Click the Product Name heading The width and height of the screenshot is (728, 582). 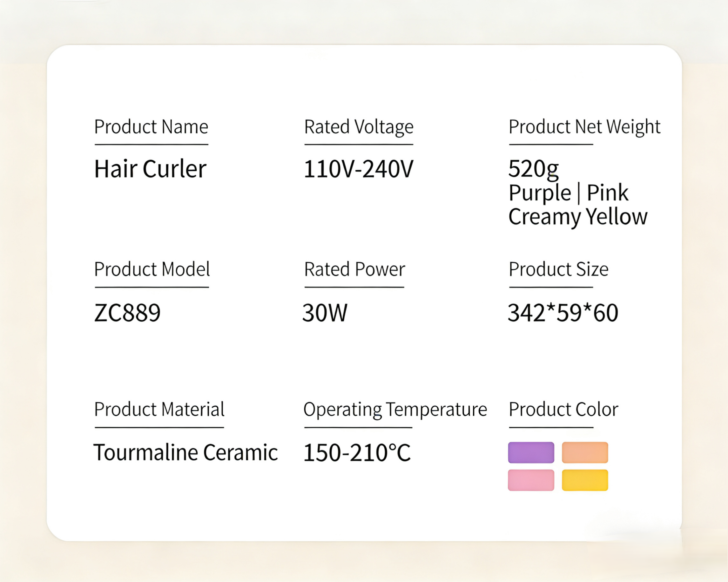click(151, 127)
